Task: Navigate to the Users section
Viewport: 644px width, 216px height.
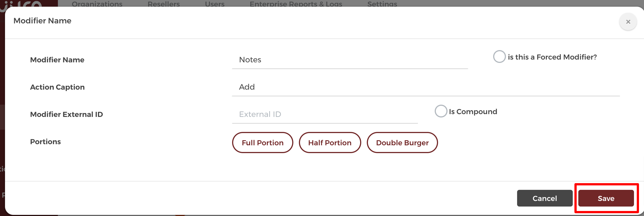Action: coord(214,4)
